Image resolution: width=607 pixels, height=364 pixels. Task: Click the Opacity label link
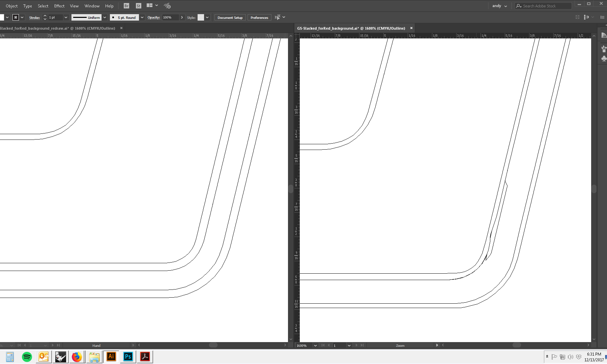point(153,18)
